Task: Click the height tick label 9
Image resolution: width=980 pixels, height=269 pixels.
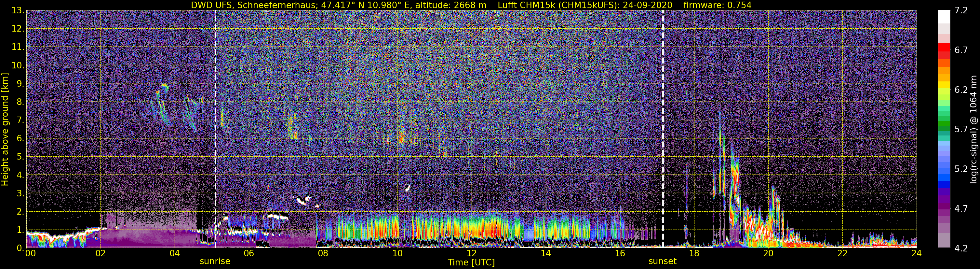Action: point(20,84)
